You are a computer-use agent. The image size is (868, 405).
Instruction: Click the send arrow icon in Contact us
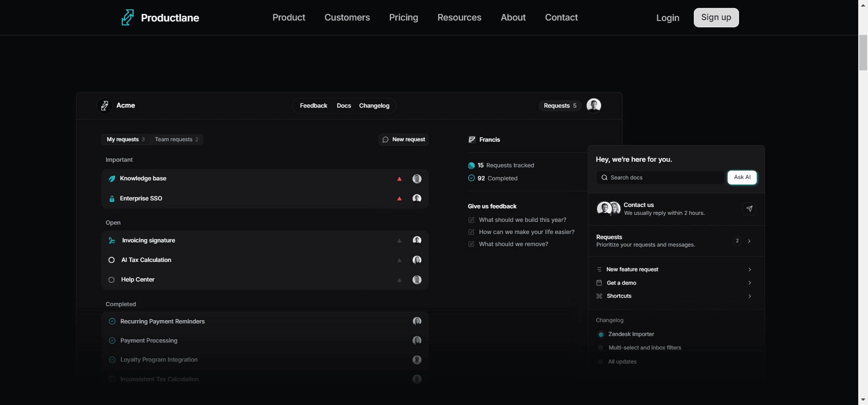point(749,208)
